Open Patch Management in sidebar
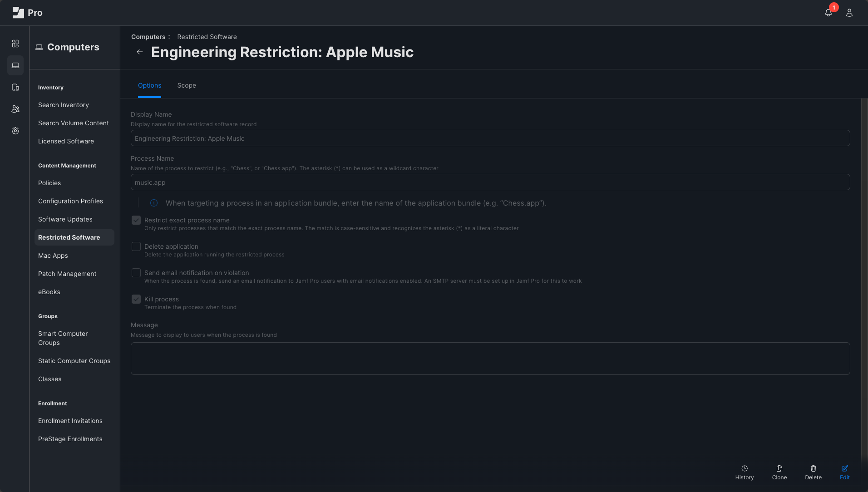The height and width of the screenshot is (492, 868). coord(67,274)
